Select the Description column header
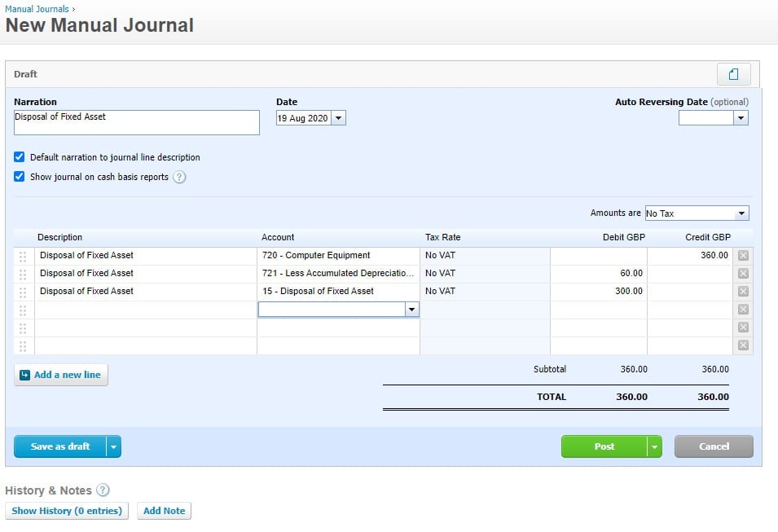The image size is (778, 532). click(x=60, y=237)
